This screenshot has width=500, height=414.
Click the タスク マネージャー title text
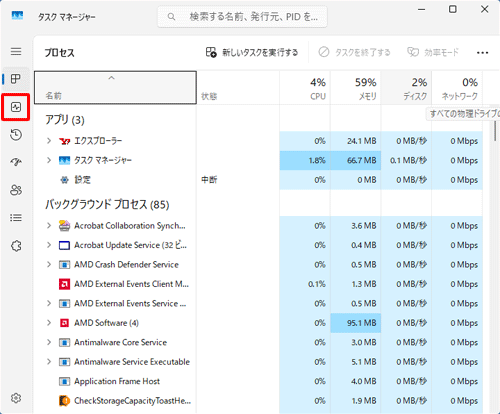coord(67,17)
